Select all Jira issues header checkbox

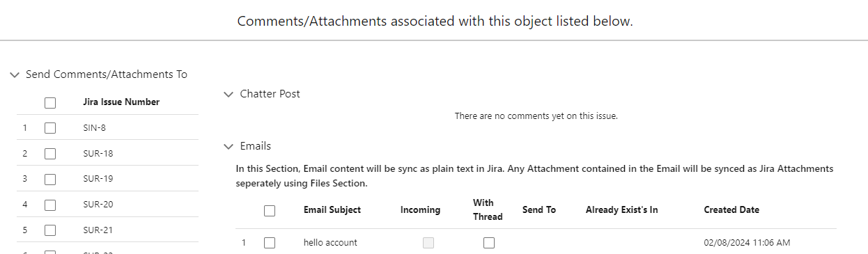point(50,103)
